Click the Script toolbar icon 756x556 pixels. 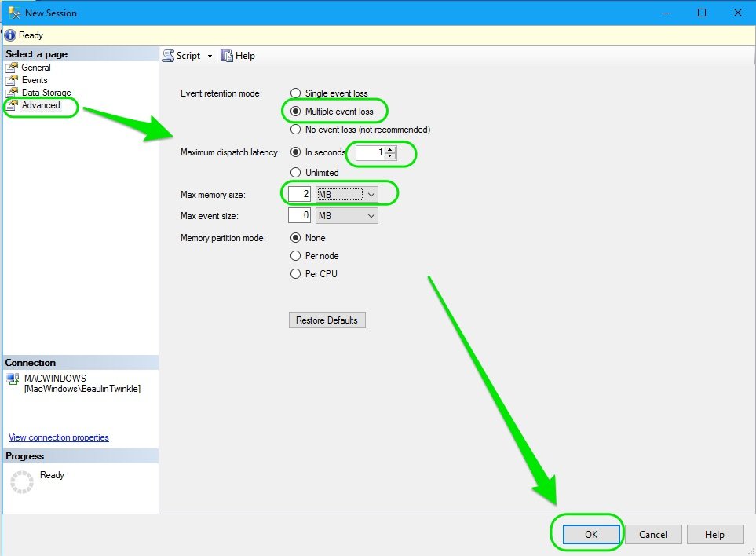(x=170, y=56)
